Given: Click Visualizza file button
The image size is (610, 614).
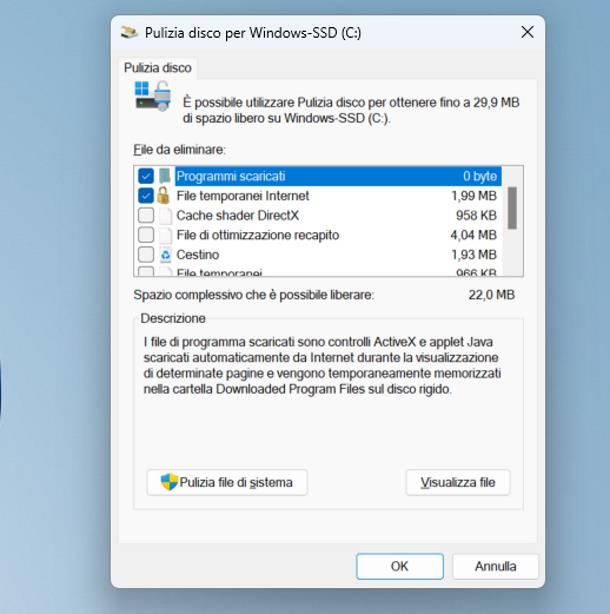Looking at the screenshot, I should point(458,482).
